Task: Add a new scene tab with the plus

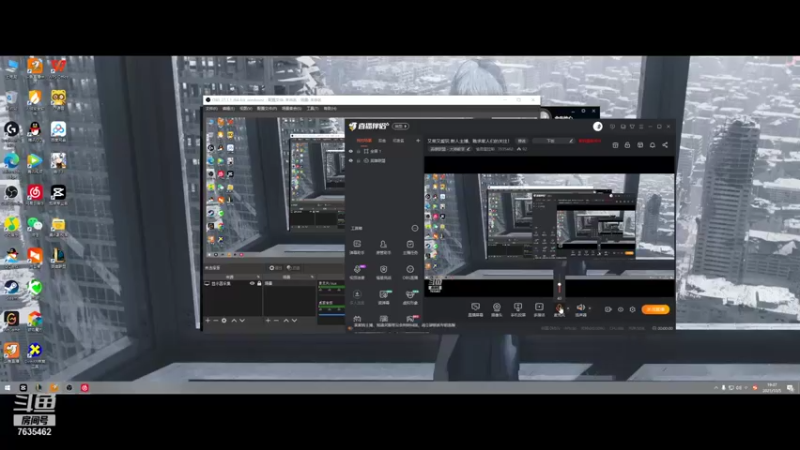Action: pos(418,140)
